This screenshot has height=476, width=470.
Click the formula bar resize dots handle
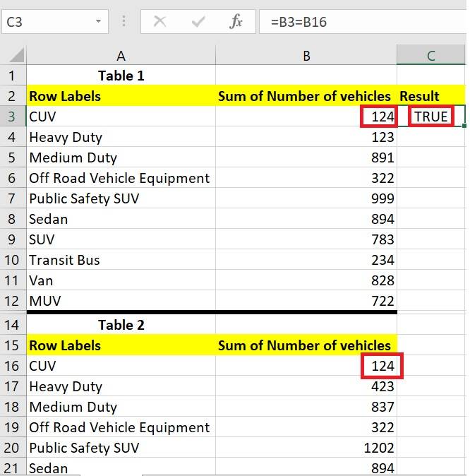pyautogui.click(x=124, y=22)
